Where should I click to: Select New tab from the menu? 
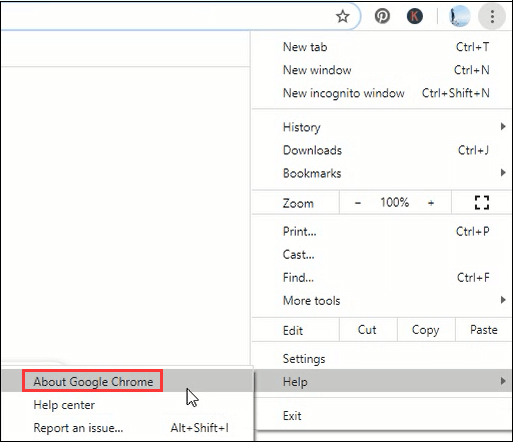[x=382, y=47]
